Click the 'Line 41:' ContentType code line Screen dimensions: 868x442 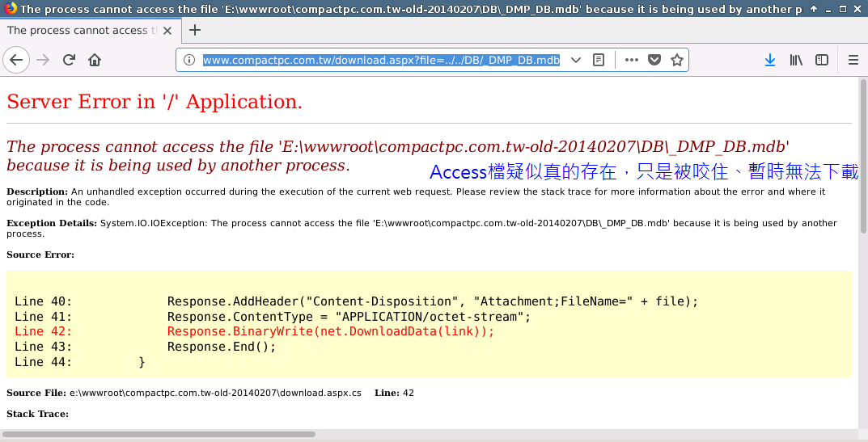coord(273,317)
